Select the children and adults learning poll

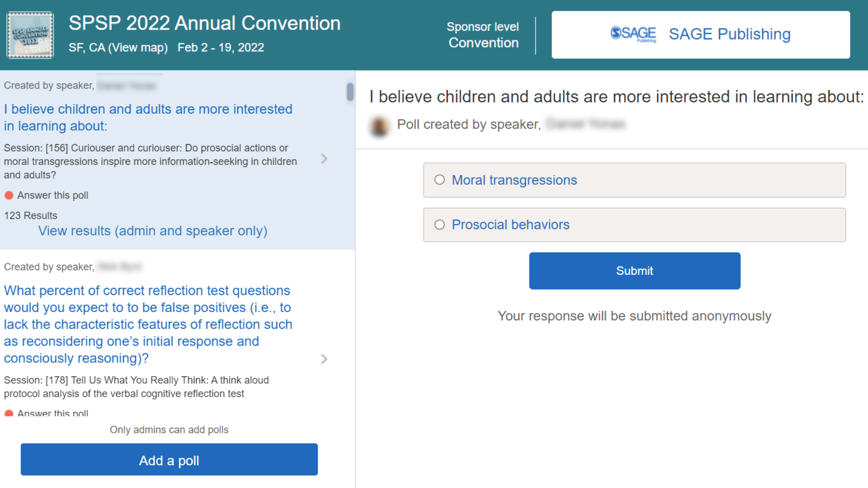click(148, 117)
